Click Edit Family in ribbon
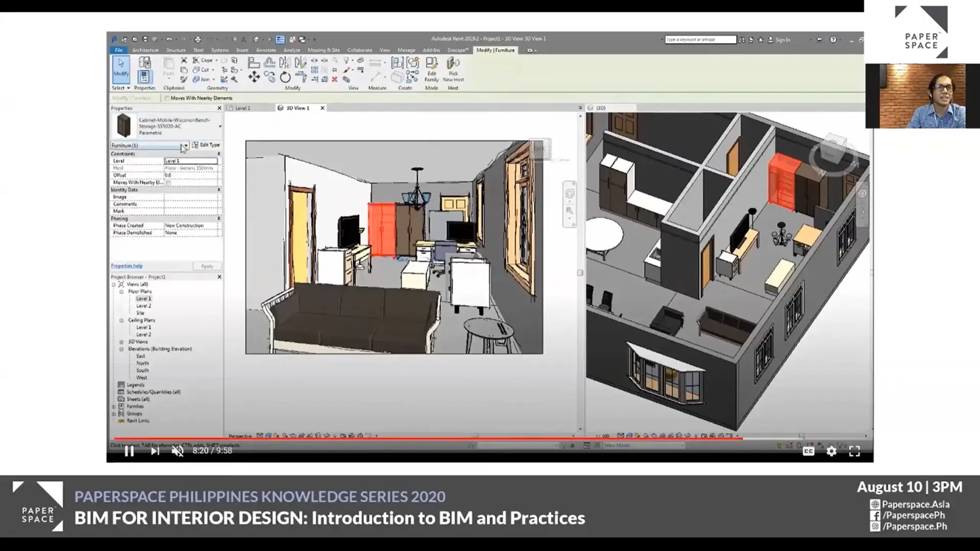Image resolution: width=980 pixels, height=551 pixels. pyautogui.click(x=431, y=69)
